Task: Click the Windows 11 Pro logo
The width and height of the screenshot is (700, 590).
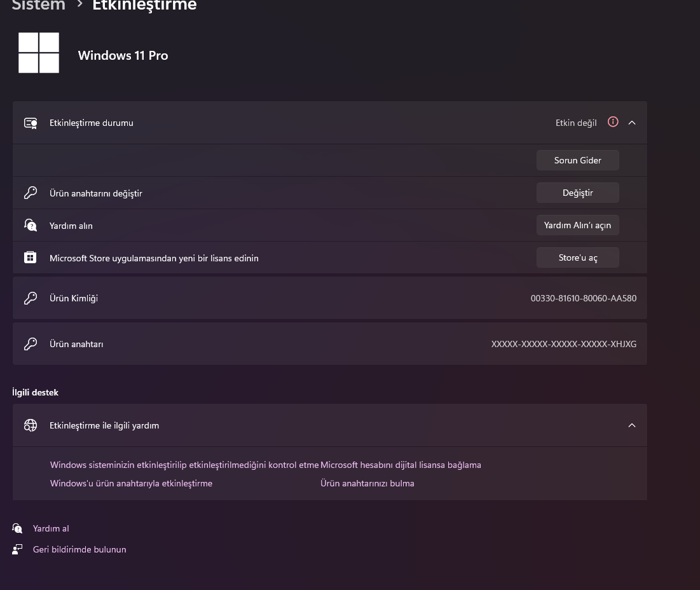Action: 39,53
